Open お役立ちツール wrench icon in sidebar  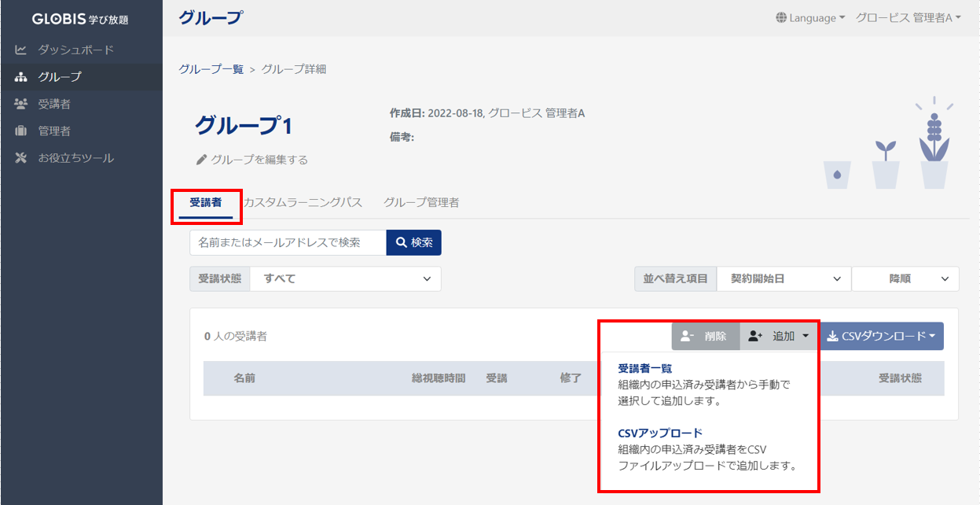click(21, 158)
